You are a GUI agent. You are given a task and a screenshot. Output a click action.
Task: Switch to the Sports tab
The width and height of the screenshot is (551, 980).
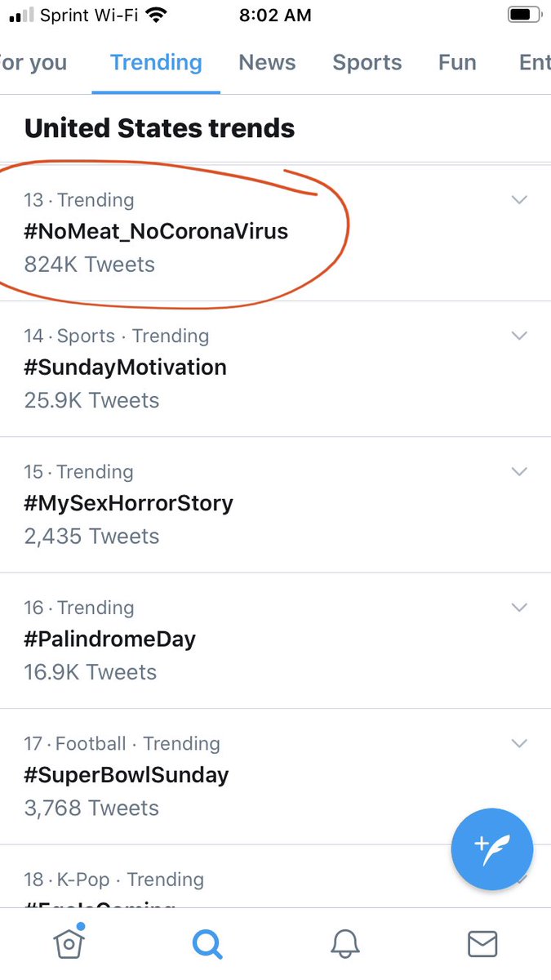click(367, 63)
